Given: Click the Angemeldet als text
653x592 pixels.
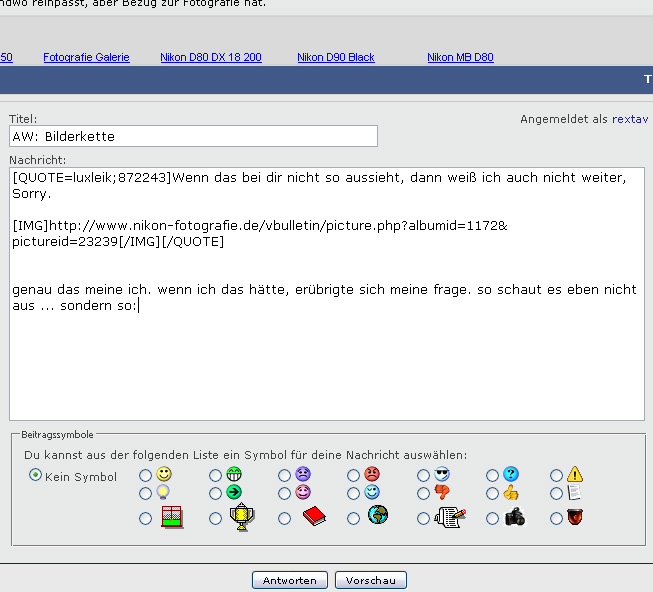Looking at the screenshot, I should 564,119.
